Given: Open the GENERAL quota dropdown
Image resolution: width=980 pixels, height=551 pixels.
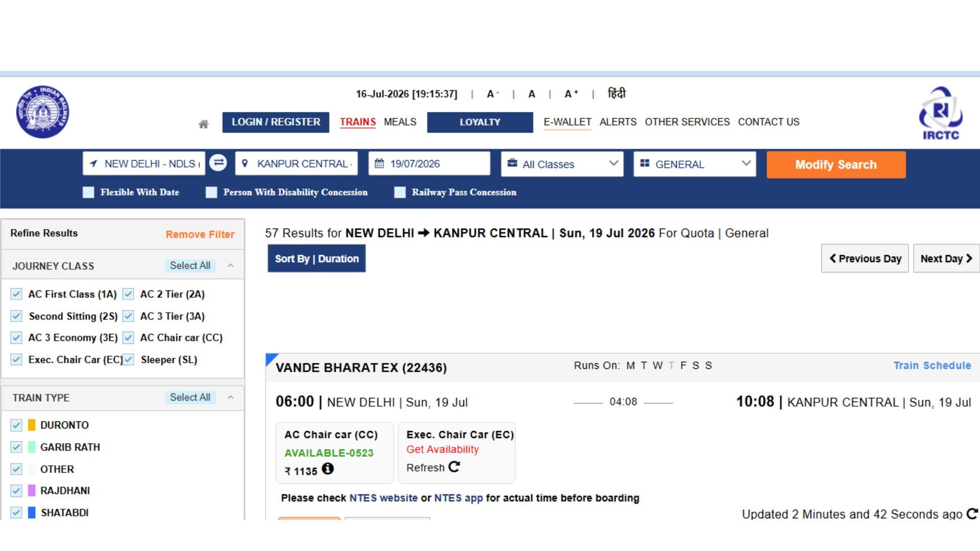Looking at the screenshot, I should click(x=695, y=164).
